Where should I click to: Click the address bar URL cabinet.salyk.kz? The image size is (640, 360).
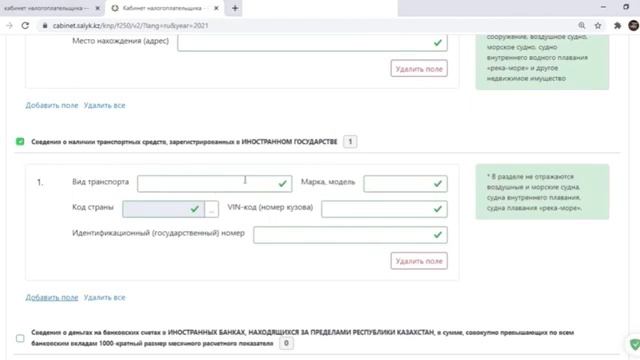coord(130,25)
